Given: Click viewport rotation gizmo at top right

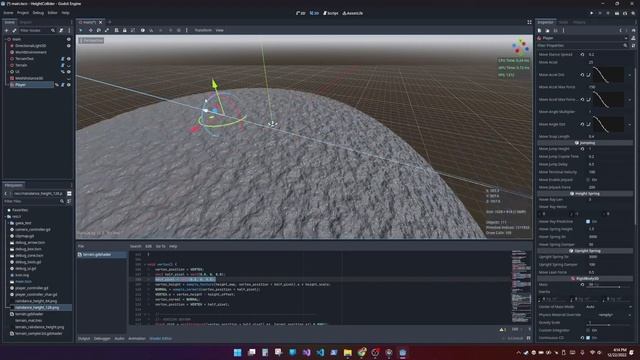Looking at the screenshot, I should [x=520, y=47].
